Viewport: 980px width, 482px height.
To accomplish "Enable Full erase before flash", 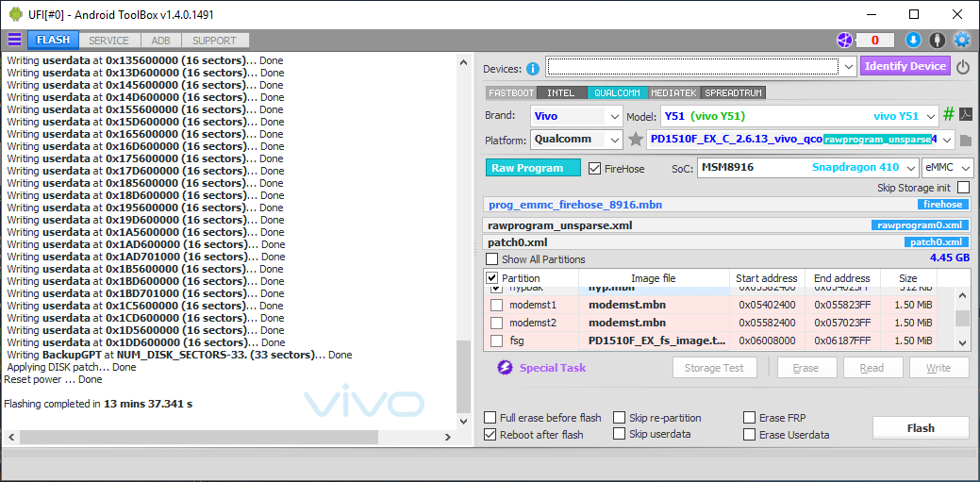I will [x=490, y=418].
